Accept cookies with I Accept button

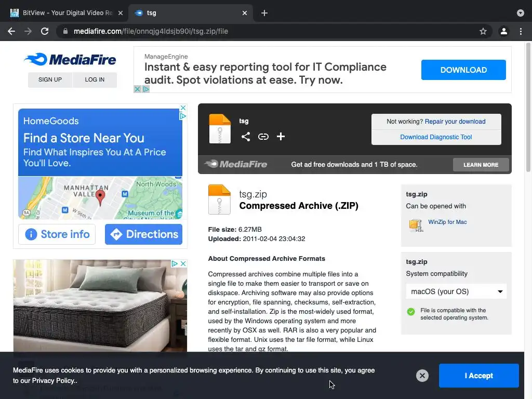click(x=478, y=376)
